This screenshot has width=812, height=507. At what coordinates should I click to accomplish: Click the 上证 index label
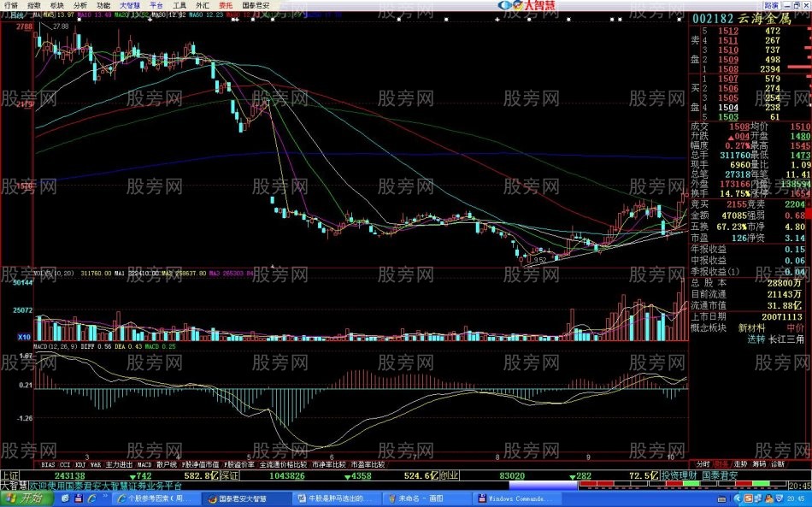9,475
